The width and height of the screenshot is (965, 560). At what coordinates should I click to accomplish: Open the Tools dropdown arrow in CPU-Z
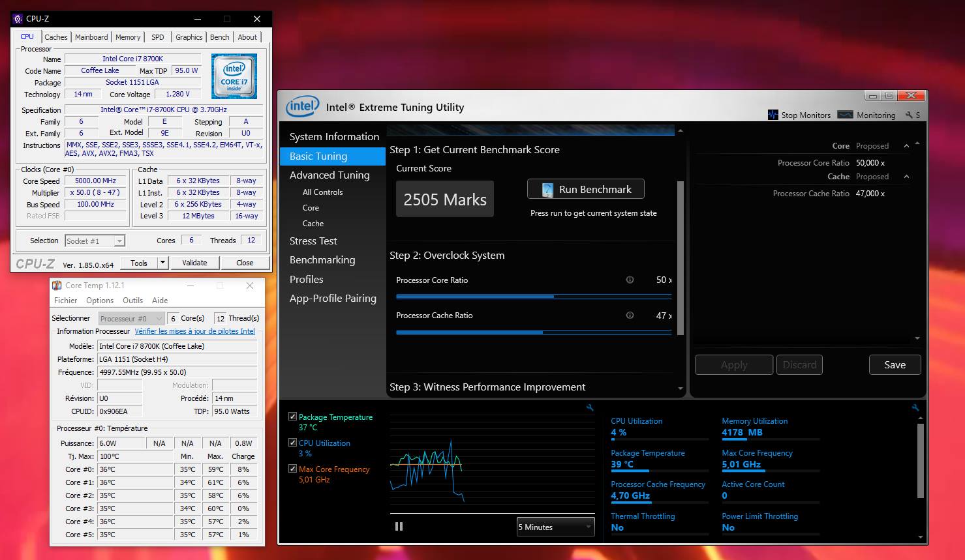163,263
